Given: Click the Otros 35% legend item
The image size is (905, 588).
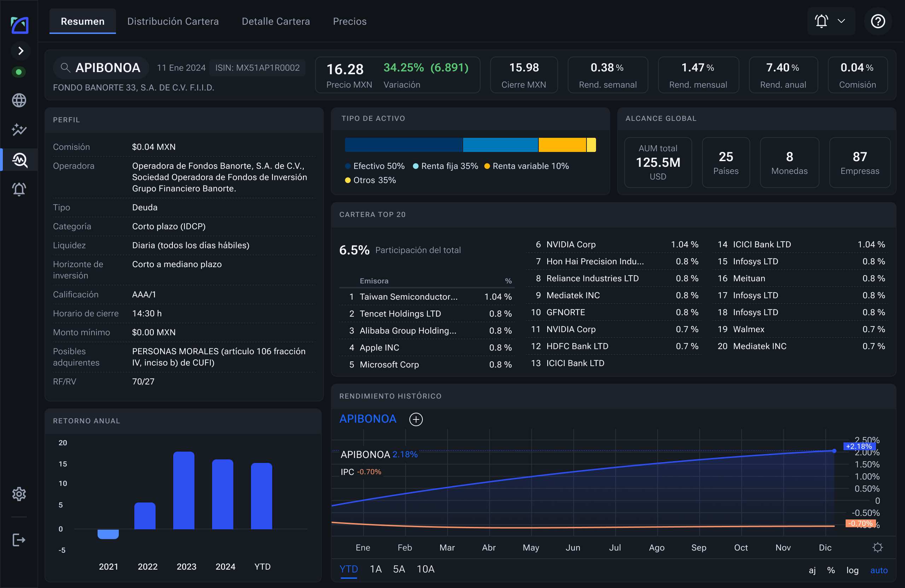Looking at the screenshot, I should tap(370, 180).
